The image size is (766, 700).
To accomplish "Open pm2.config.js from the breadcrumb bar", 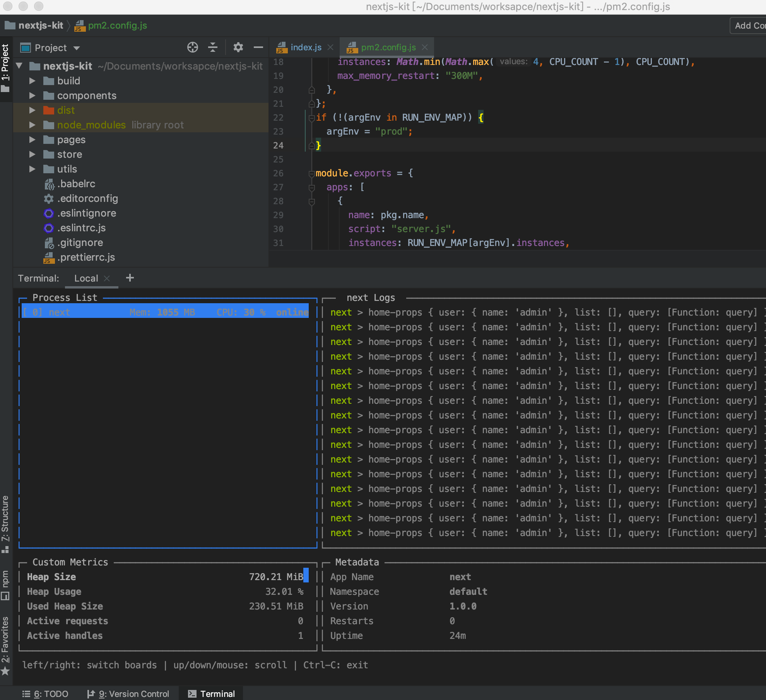I will coord(117,26).
